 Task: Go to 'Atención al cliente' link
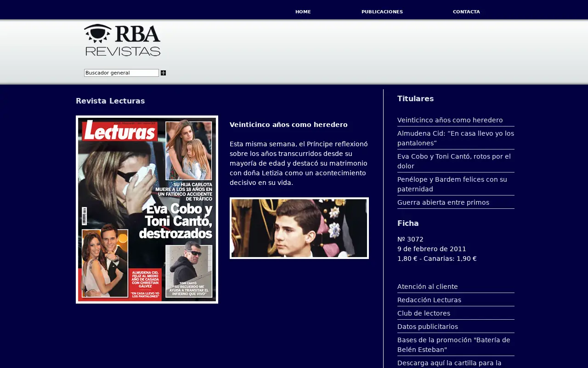(428, 287)
